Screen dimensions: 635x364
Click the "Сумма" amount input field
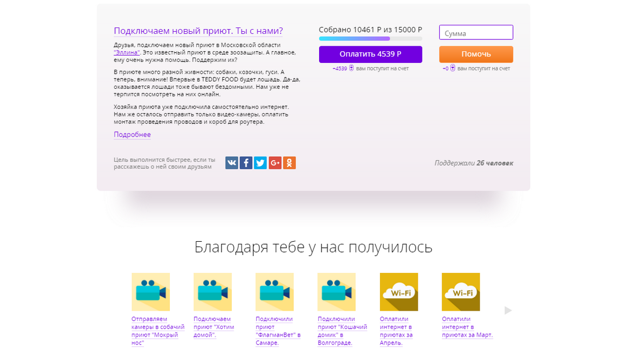point(476,33)
